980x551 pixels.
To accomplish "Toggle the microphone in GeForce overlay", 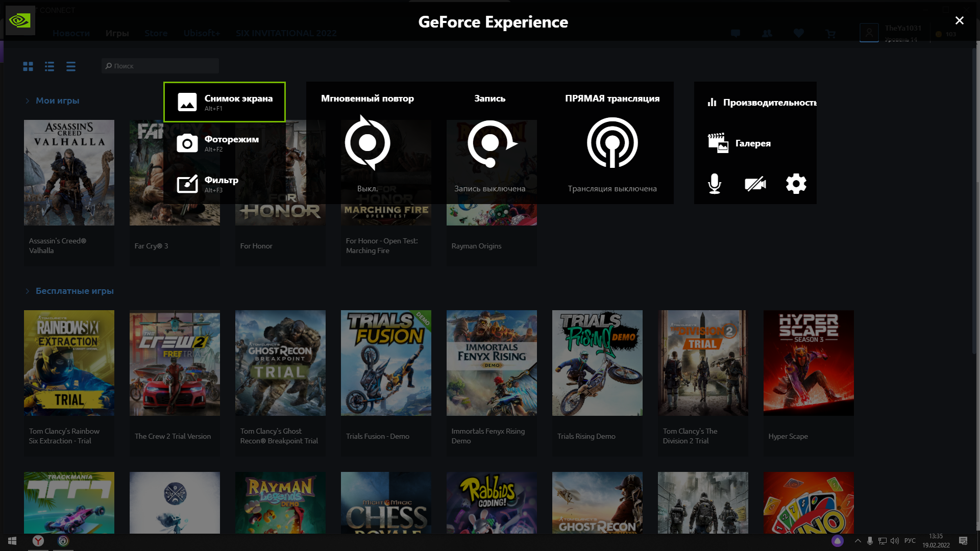I will tap(715, 184).
